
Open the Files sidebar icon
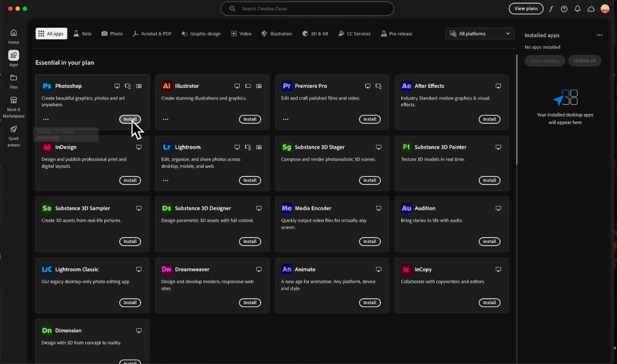13,78
